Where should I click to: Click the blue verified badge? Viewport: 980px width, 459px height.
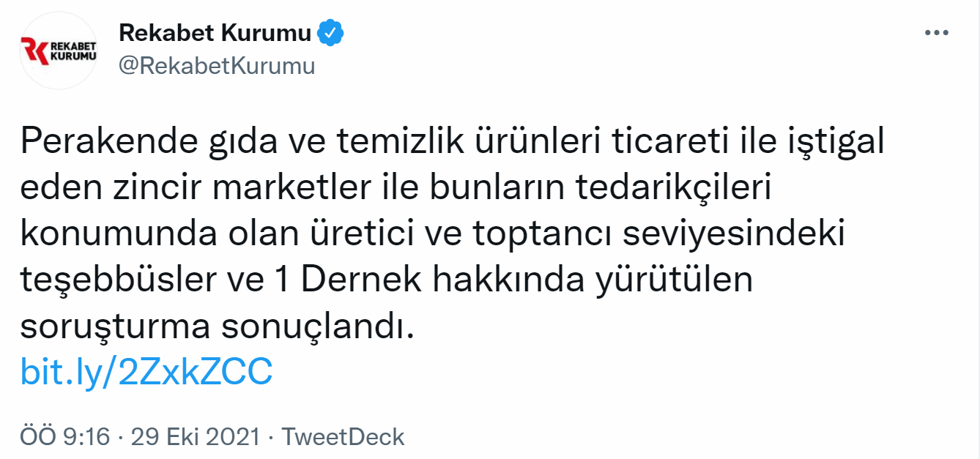click(x=330, y=33)
